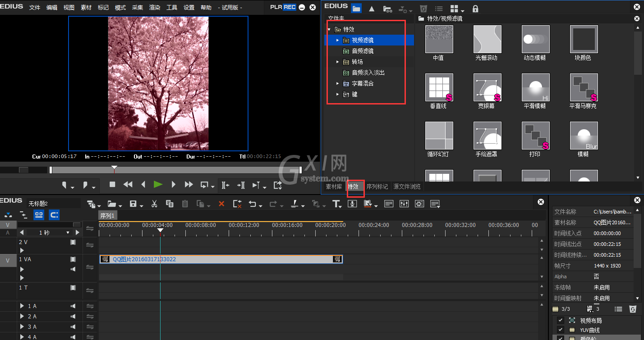Expand the 字幕混合 tree node
Image resolution: width=644 pixels, height=340 pixels.
(x=337, y=83)
